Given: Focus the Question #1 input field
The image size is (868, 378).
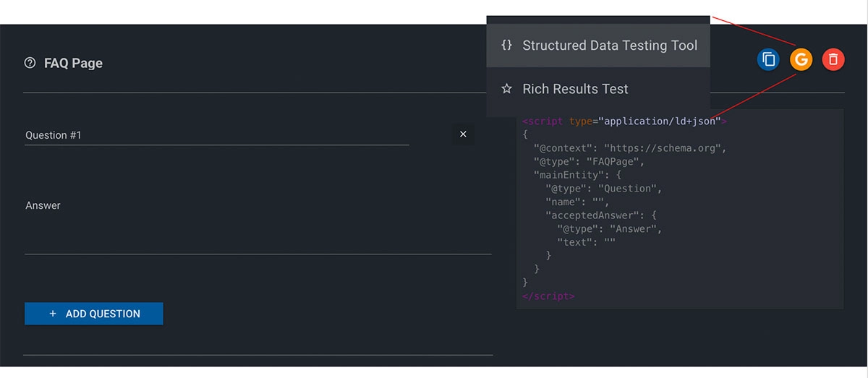Looking at the screenshot, I should coord(217,135).
